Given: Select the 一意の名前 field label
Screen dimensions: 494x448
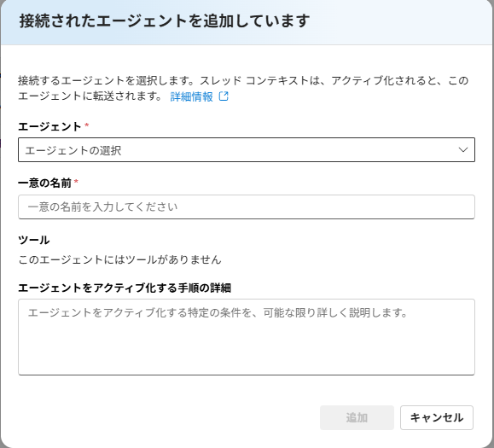Looking at the screenshot, I should click(44, 183).
